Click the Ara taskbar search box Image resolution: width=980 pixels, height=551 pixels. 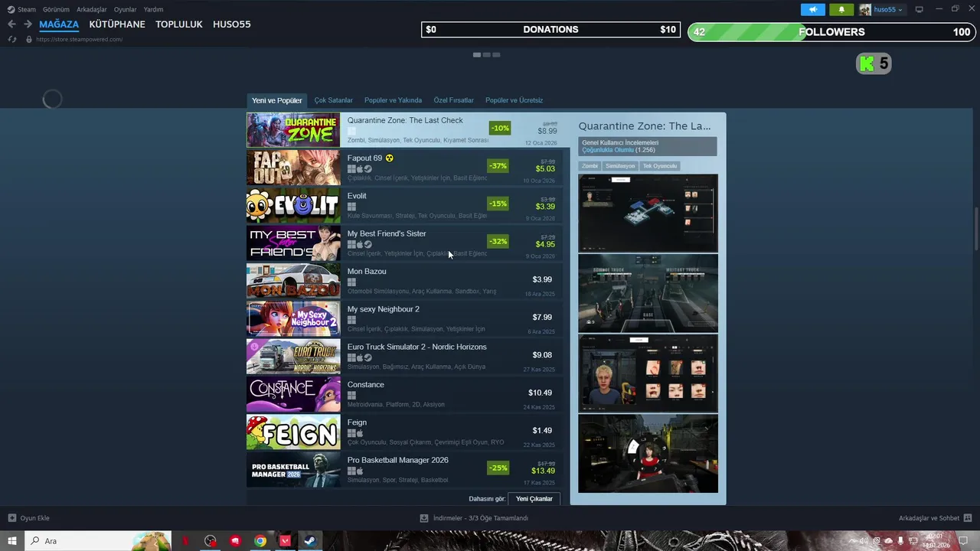tap(97, 541)
